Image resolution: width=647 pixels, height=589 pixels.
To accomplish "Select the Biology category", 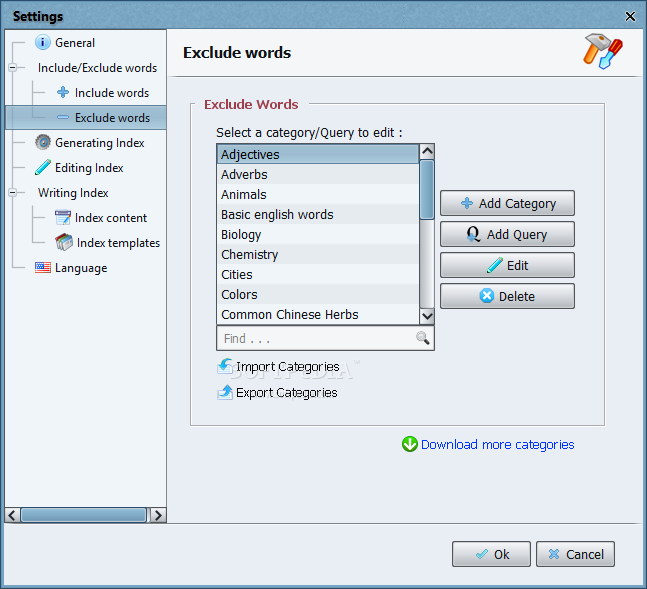I will coord(318,234).
